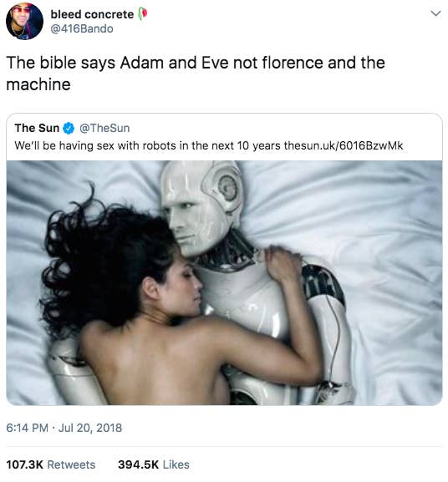Click the 394.5K like count number

pyautogui.click(x=139, y=464)
